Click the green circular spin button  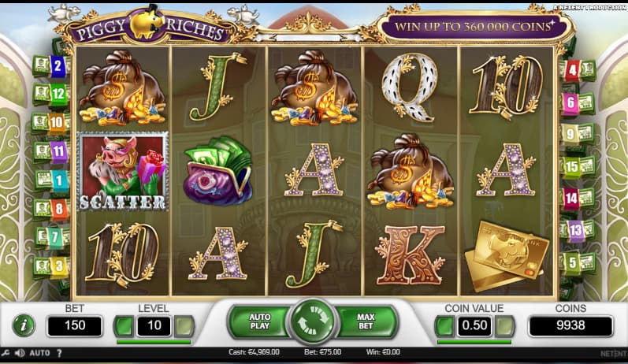(x=313, y=321)
